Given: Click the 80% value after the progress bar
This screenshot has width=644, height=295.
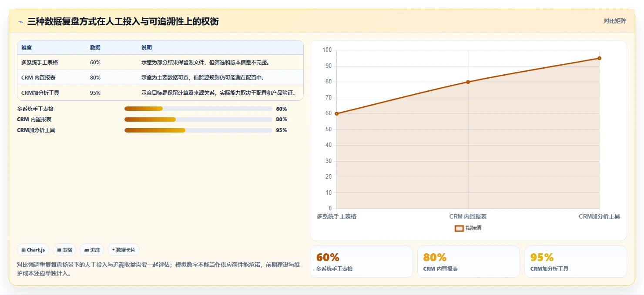Looking at the screenshot, I should (x=282, y=119).
